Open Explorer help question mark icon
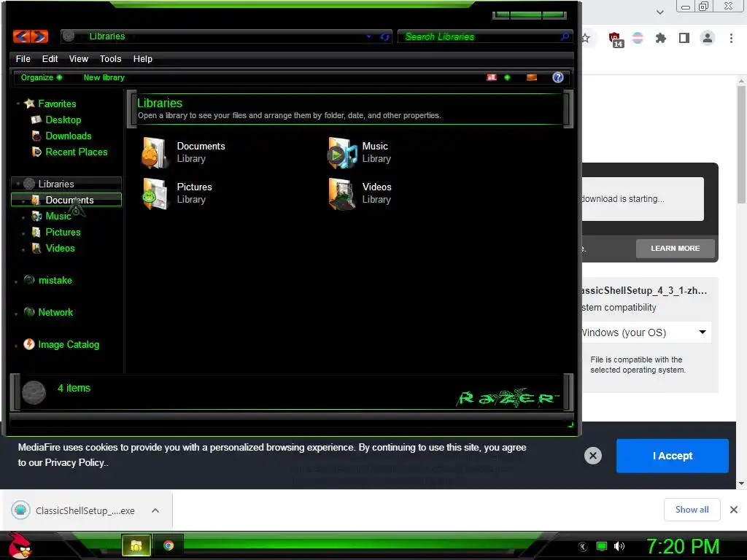747x560 pixels. [558, 77]
